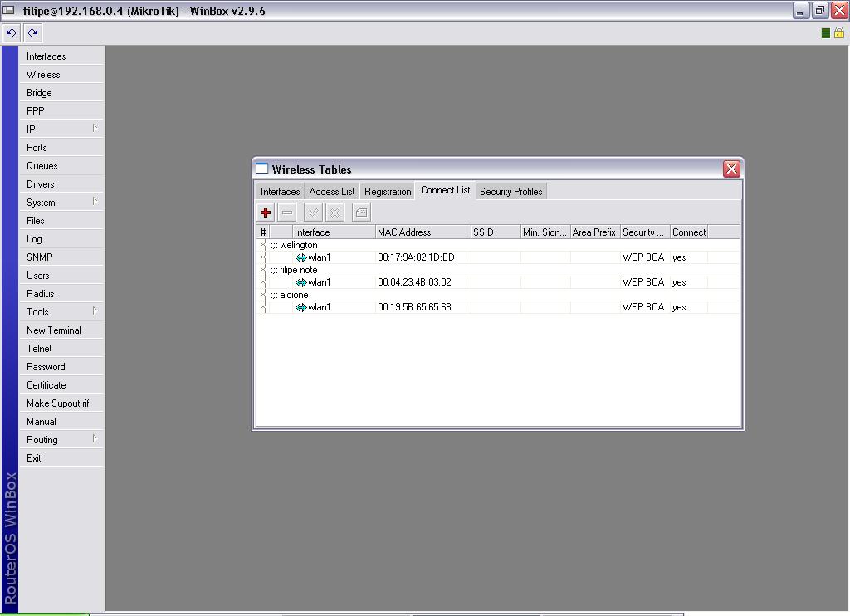This screenshot has height=616, width=850.
Task: Click Make Supout.rif in sidebar
Action: [61, 403]
